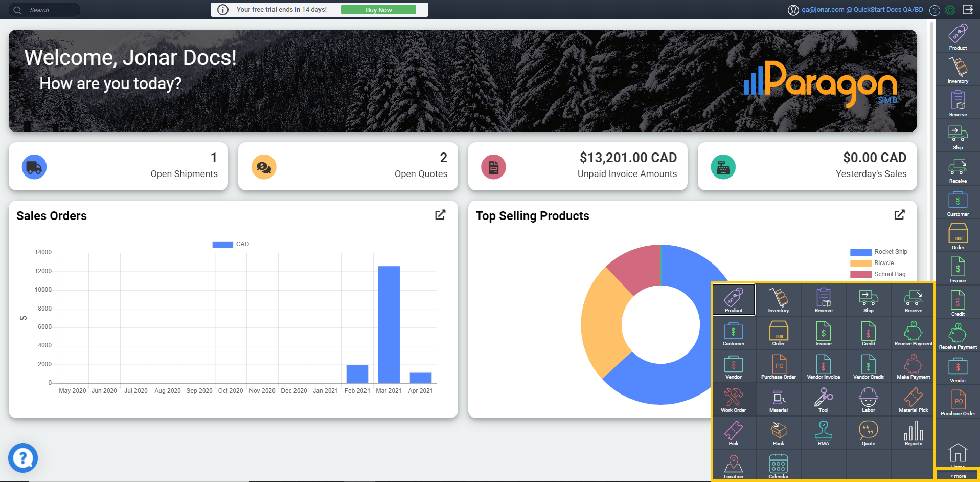Select Product in the expanded module grid
This screenshot has height=482, width=980.
coord(734,299)
